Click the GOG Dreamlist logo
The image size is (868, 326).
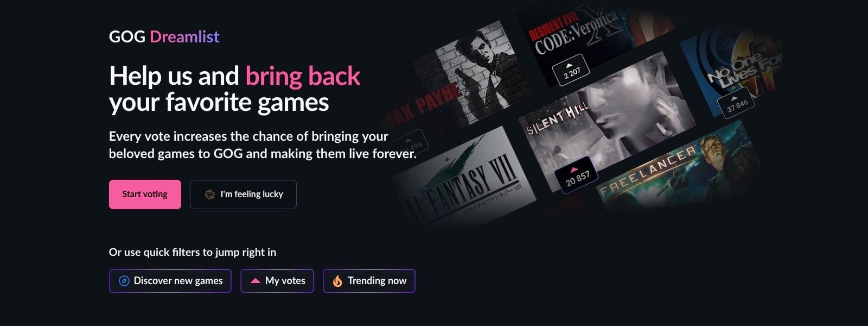click(164, 37)
